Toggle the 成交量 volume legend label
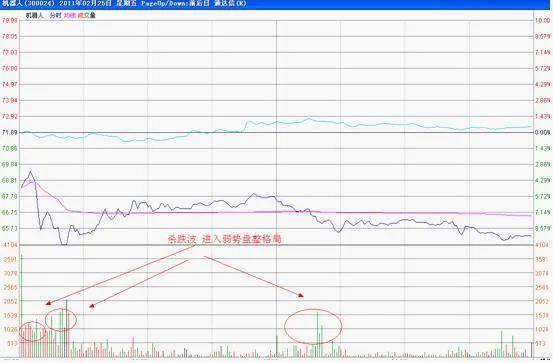The width and height of the screenshot is (553, 363). coord(87,15)
